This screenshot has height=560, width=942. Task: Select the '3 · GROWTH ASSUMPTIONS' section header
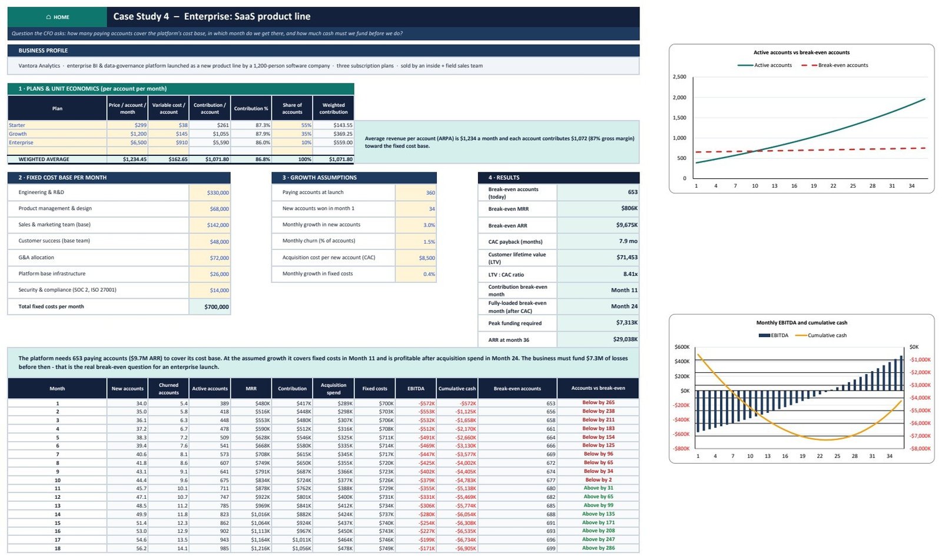coord(354,178)
